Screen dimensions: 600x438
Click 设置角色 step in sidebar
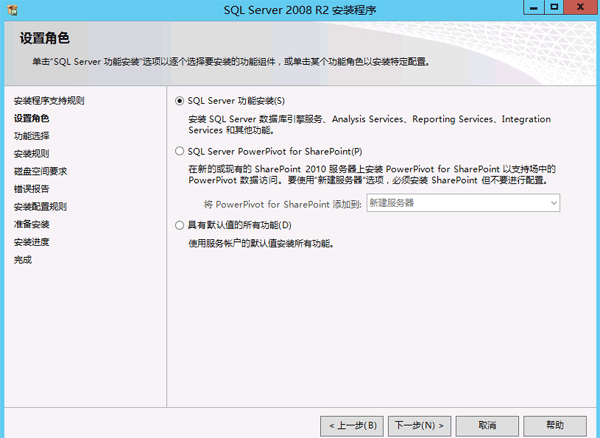click(31, 119)
